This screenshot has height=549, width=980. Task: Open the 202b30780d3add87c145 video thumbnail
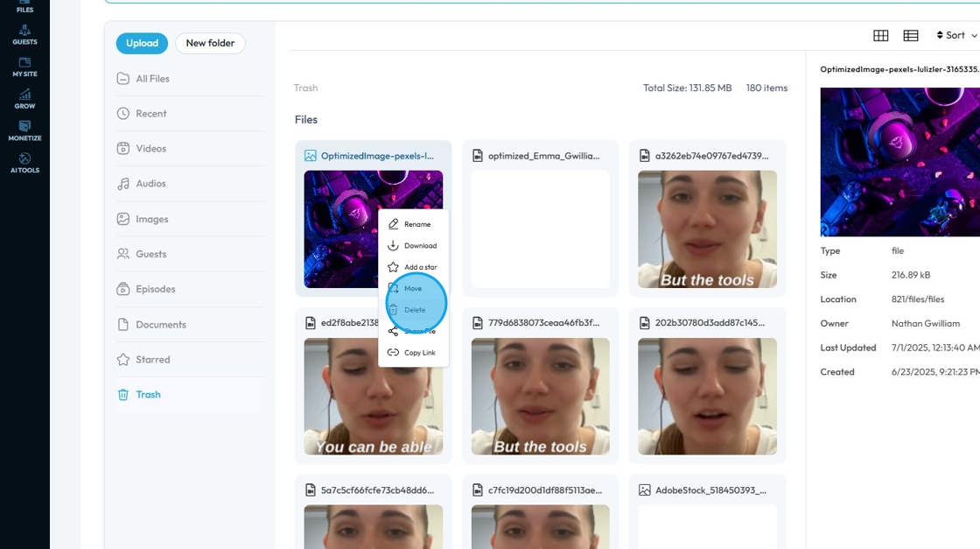point(708,397)
